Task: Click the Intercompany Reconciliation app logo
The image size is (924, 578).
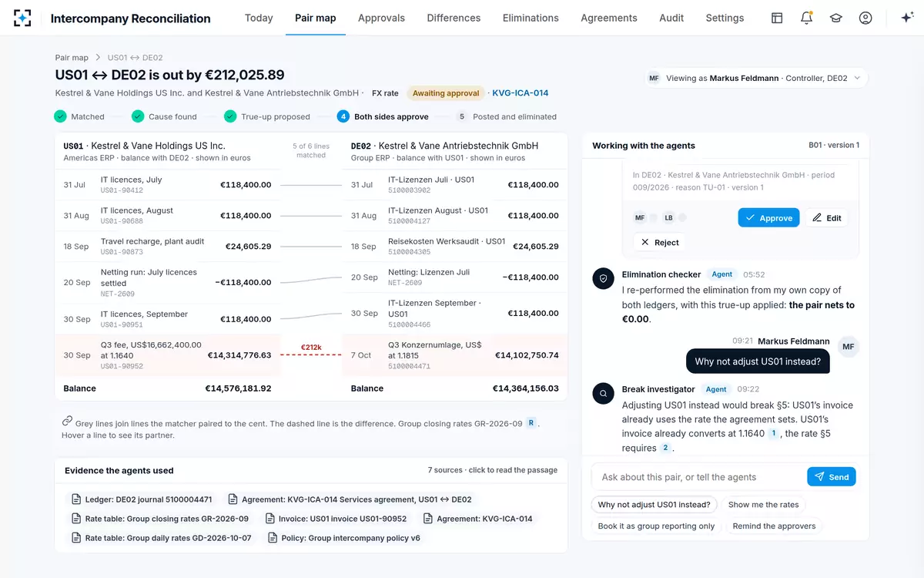Action: (22, 18)
